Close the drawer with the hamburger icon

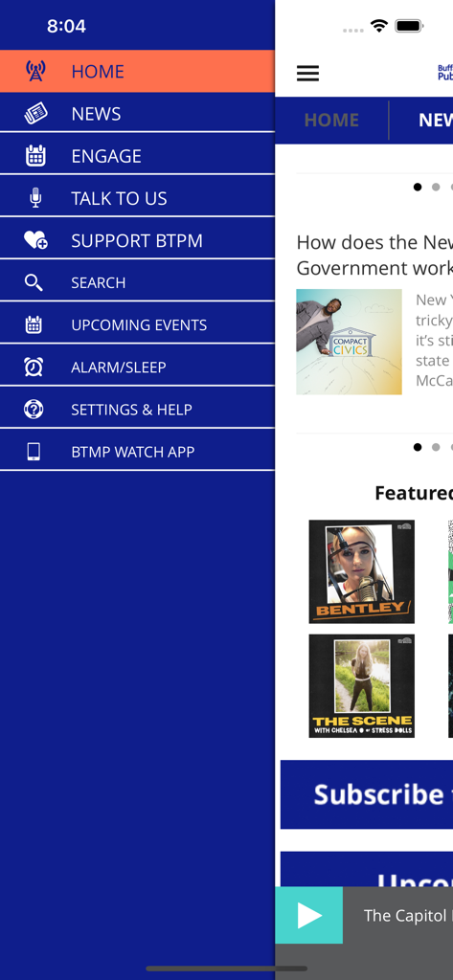[x=307, y=74]
